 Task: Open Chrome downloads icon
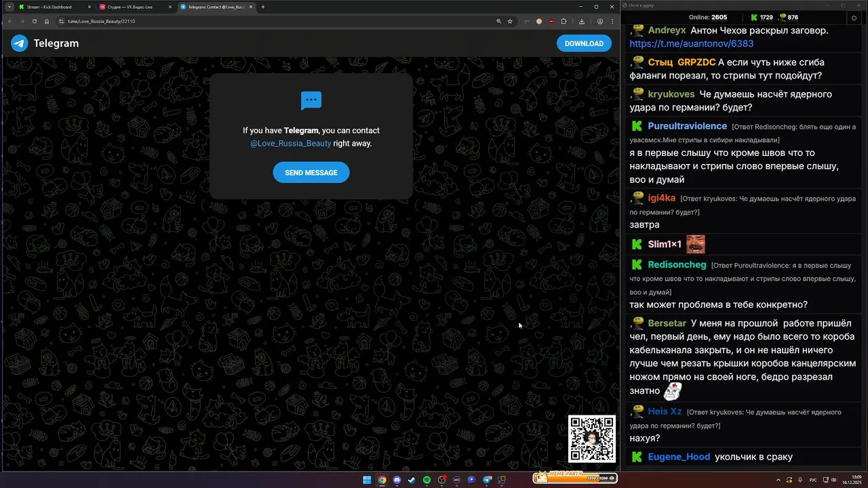pyautogui.click(x=582, y=21)
